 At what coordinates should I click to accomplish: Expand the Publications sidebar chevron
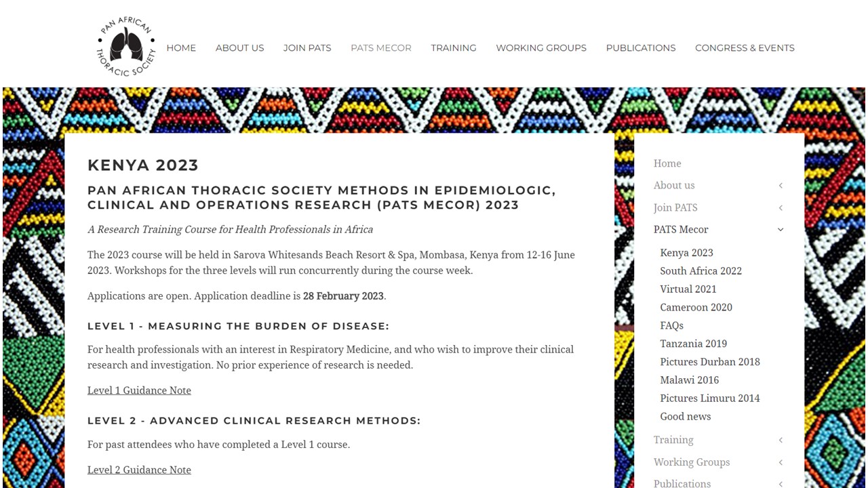tap(781, 484)
